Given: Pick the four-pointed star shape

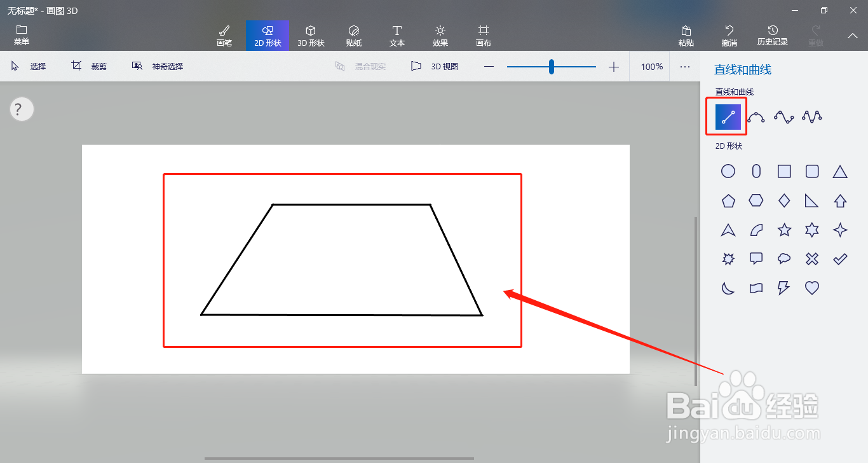Looking at the screenshot, I should tap(840, 230).
